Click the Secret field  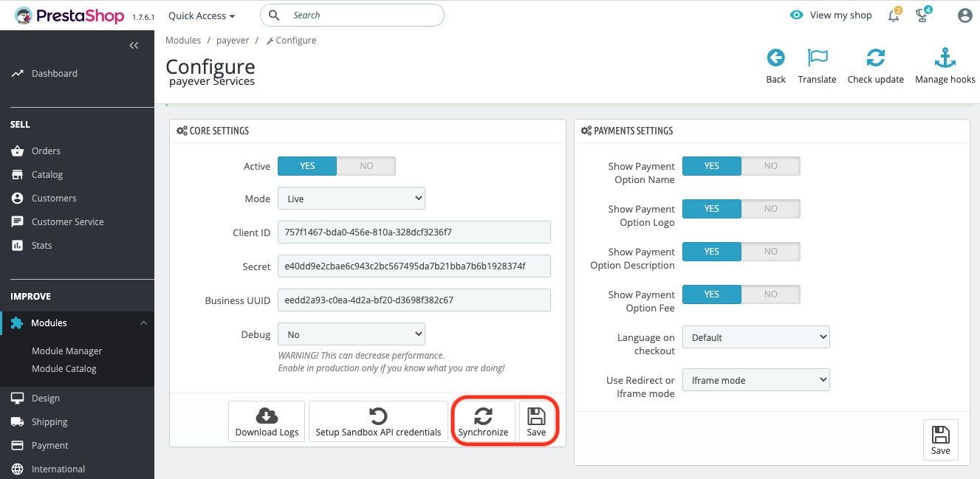[x=414, y=266]
